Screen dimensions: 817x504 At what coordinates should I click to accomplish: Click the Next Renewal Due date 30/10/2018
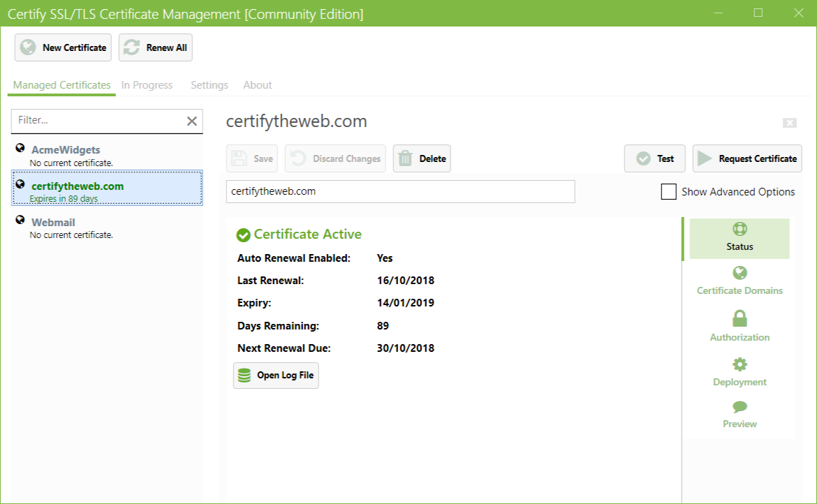pyautogui.click(x=406, y=348)
